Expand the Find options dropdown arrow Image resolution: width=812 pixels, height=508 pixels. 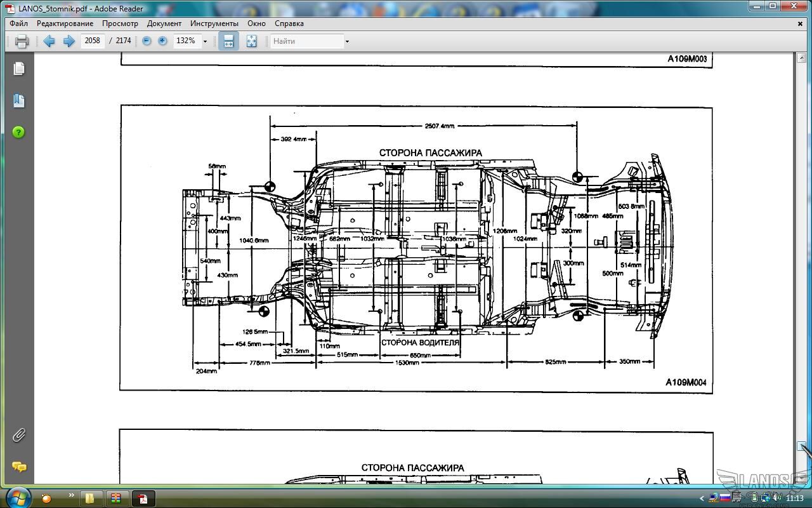(347, 41)
